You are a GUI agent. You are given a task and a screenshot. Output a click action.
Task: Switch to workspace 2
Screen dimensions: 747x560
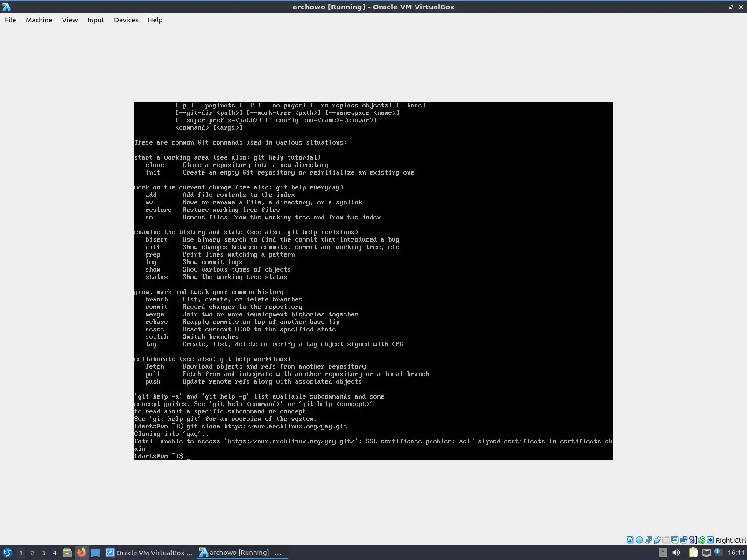pyautogui.click(x=32, y=553)
